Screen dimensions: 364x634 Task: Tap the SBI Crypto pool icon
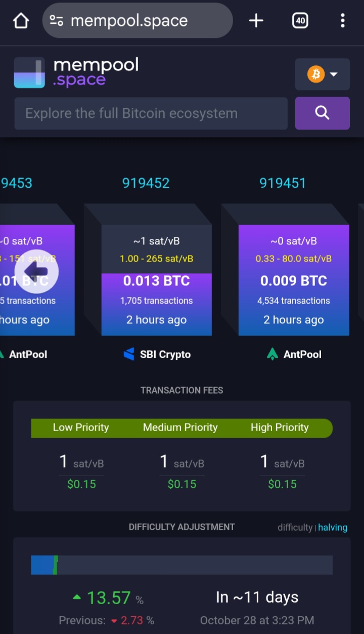129,354
